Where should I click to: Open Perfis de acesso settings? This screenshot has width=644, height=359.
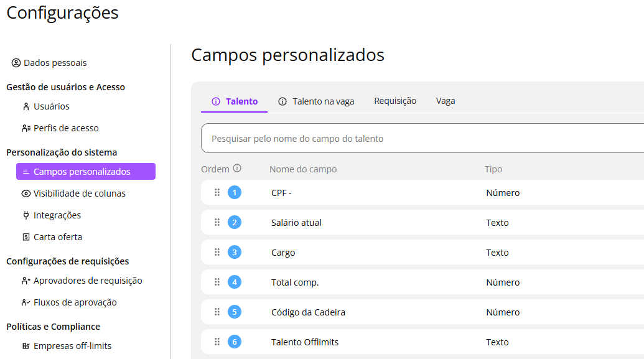(x=65, y=128)
